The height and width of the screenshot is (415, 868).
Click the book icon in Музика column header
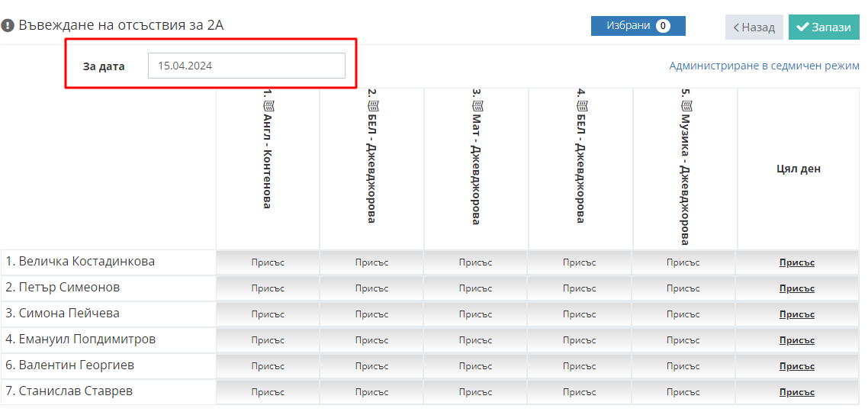click(684, 106)
